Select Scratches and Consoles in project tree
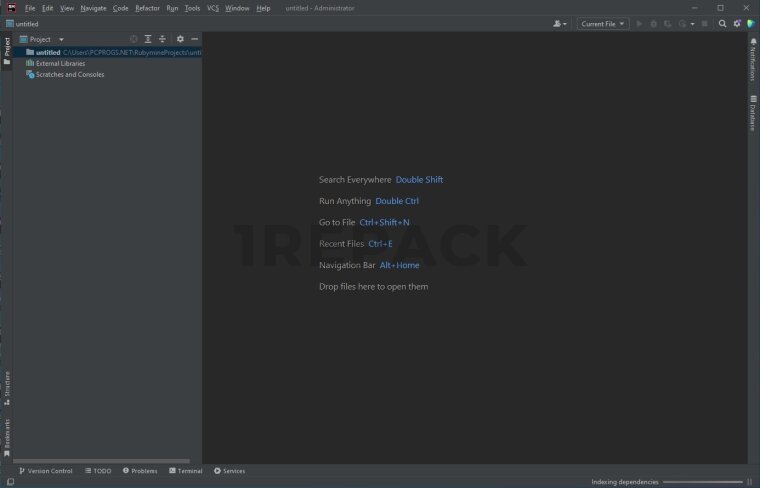The height and width of the screenshot is (488, 760). (x=69, y=74)
